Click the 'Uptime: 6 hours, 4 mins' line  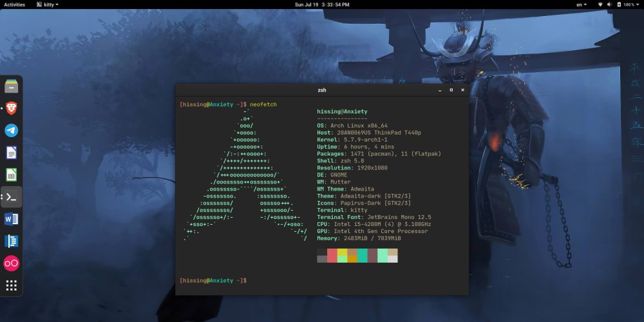pos(355,147)
